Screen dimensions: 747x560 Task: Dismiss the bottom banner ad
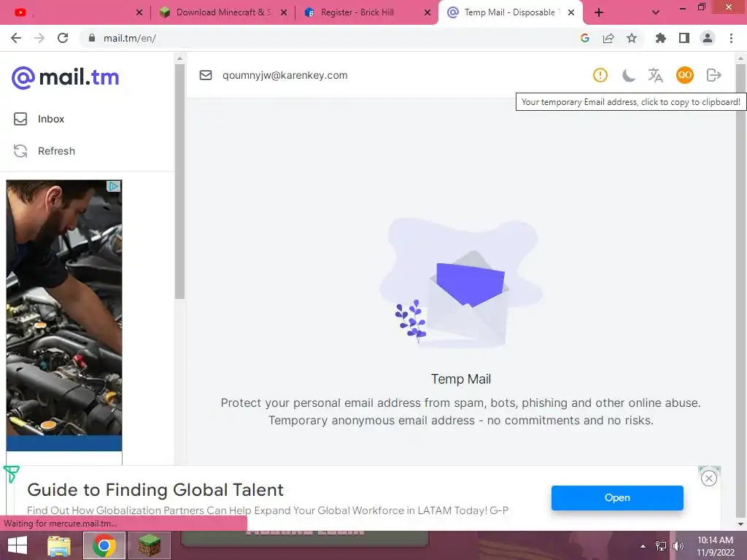tap(709, 478)
